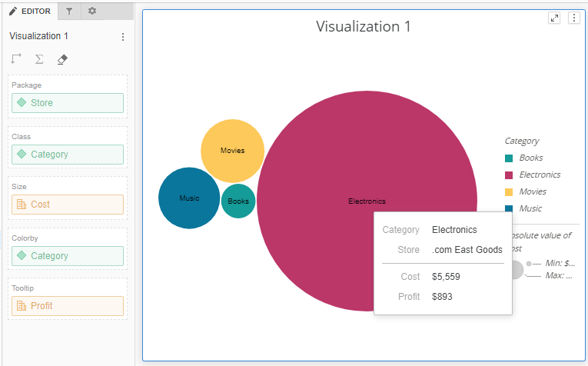Click the Electronics legend color swatch

[509, 175]
